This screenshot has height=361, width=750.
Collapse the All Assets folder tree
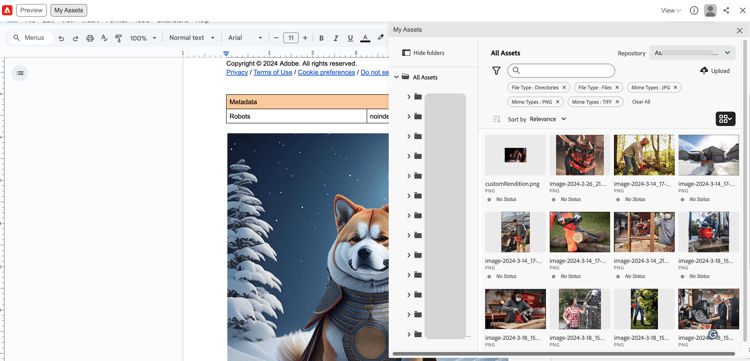pos(396,77)
